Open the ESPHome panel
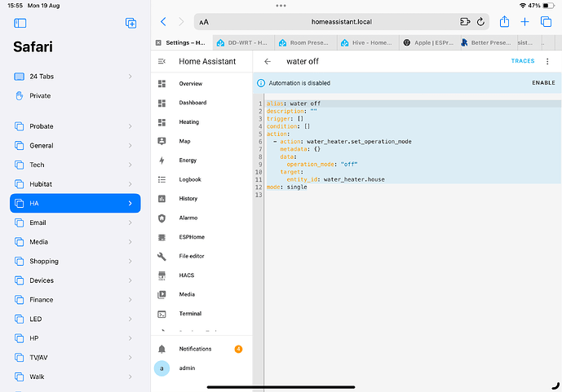The image size is (562, 392). coord(201,237)
